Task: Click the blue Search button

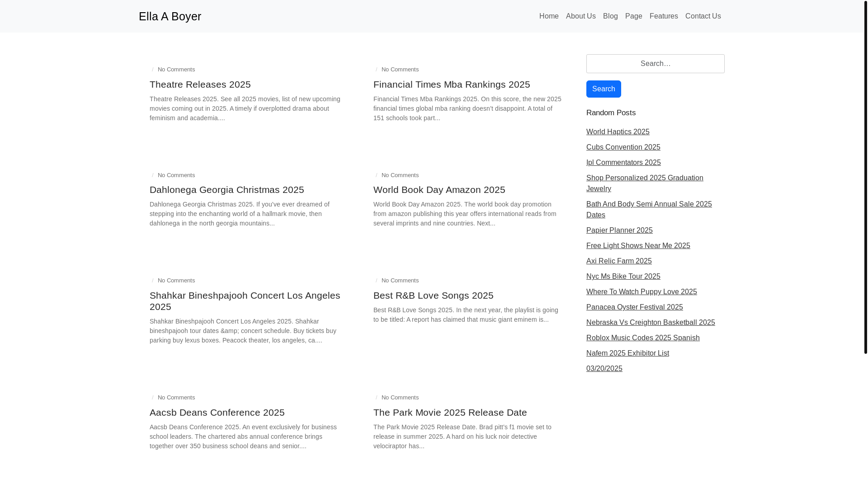Action: tap(604, 89)
